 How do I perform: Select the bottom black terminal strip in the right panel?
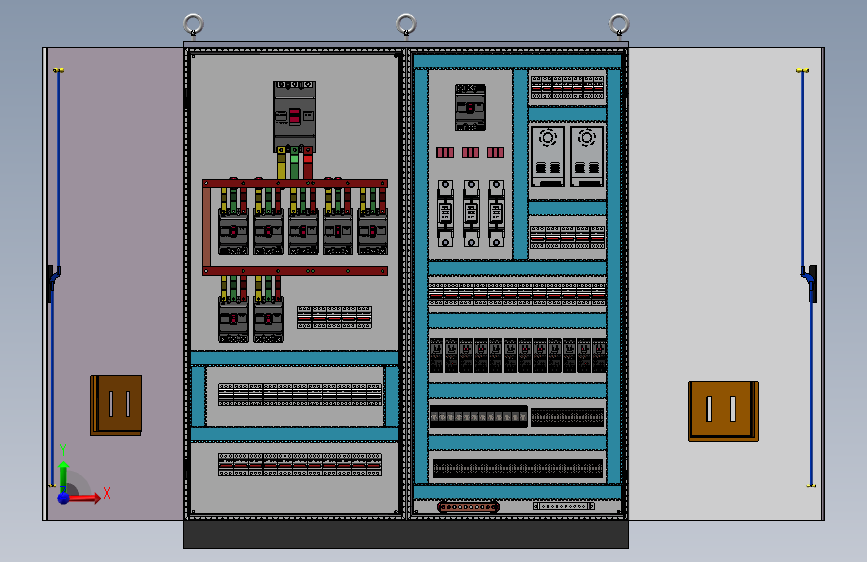point(518,469)
